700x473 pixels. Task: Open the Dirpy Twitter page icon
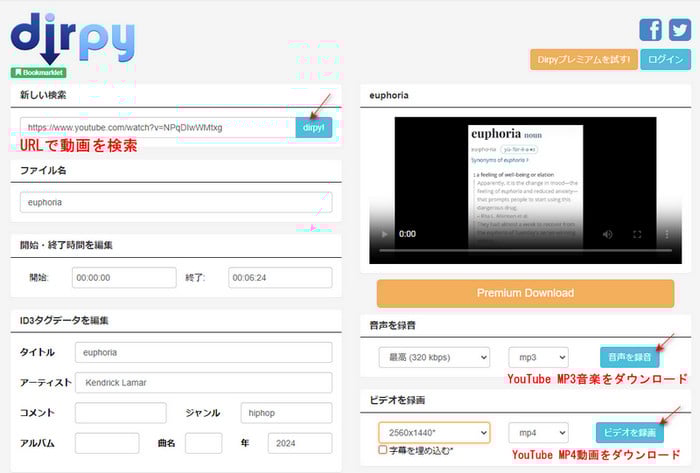tap(679, 29)
